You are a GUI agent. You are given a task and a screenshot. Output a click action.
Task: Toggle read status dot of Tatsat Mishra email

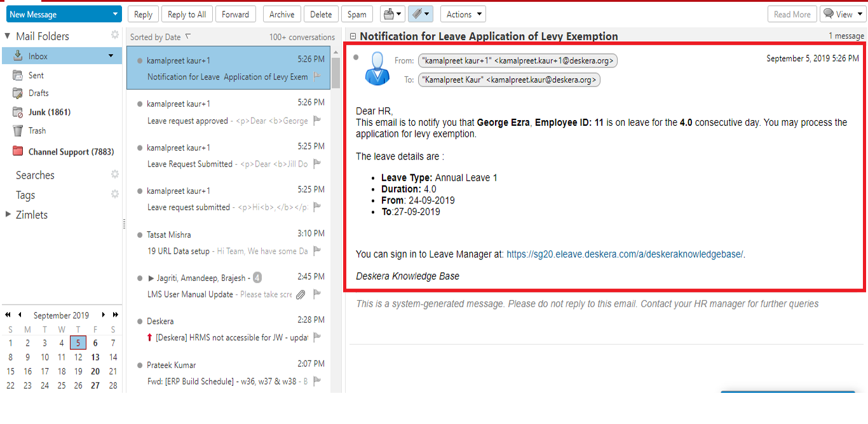click(x=140, y=235)
